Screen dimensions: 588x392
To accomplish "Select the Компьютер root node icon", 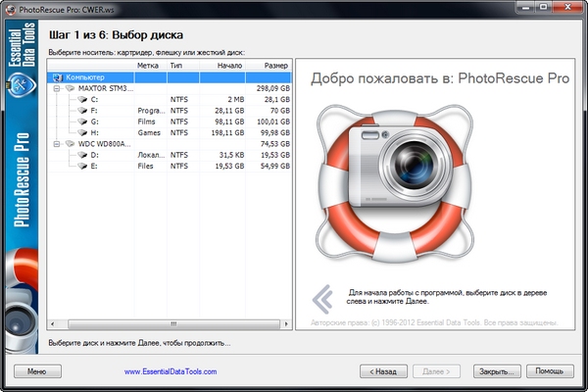I will click(58, 76).
